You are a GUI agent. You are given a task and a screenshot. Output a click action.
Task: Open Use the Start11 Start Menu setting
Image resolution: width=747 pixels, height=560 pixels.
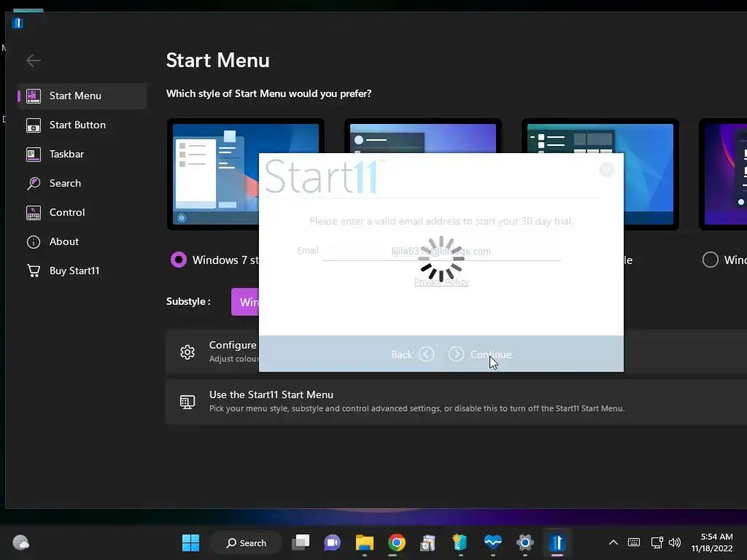456,402
